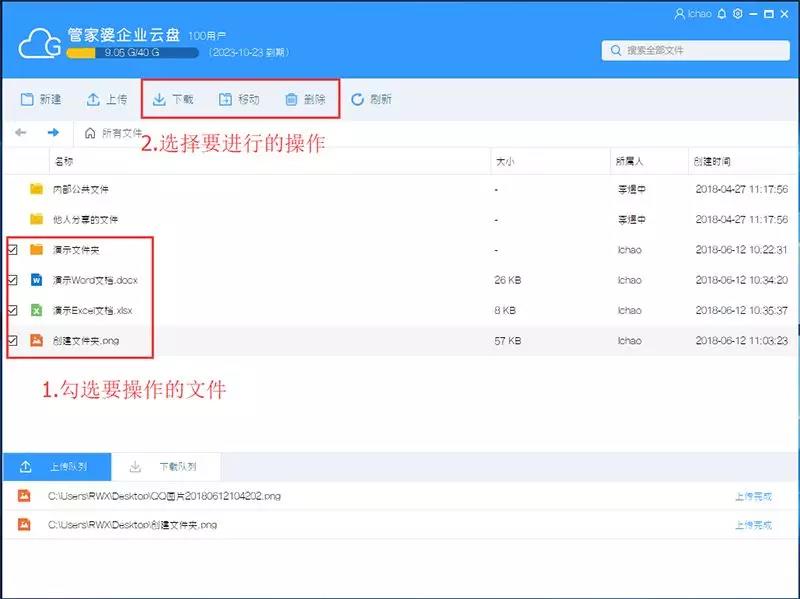The height and width of the screenshot is (599, 800).
Task: Uncheck the 创建文件夹.png checkbox
Action: (x=13, y=340)
